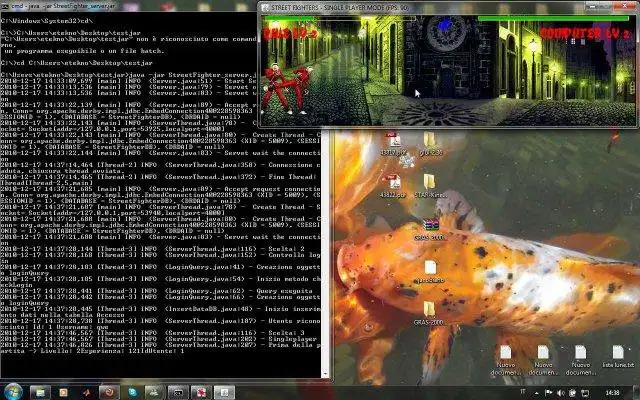Image resolution: width=640 pixels, height=400 pixels.
Task: Select the GRAS-2000 folder icon on desktop
Action: tap(429, 313)
